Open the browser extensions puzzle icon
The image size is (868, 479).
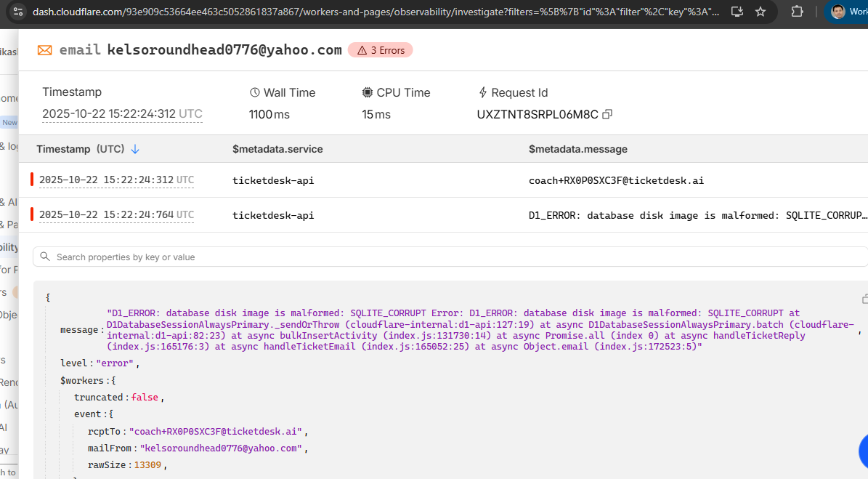[797, 12]
